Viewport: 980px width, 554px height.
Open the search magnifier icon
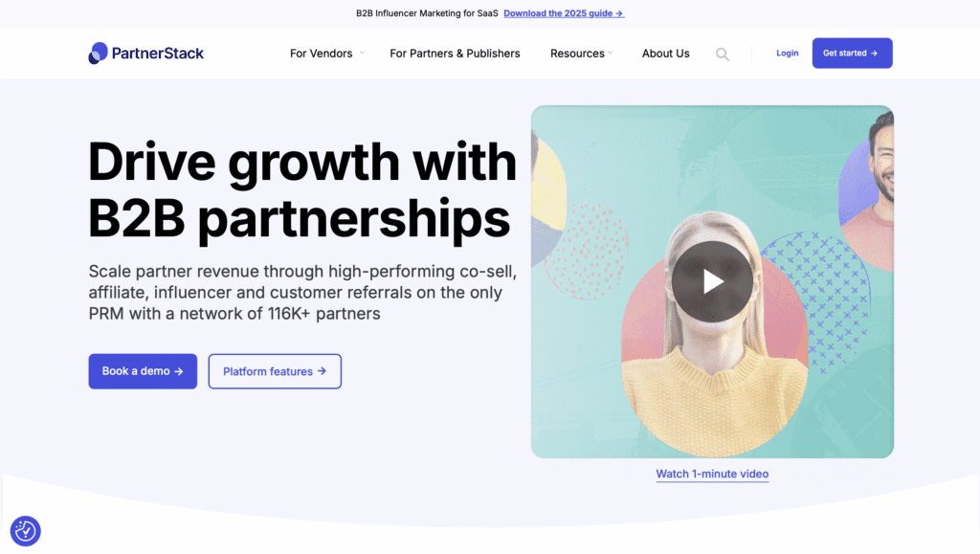pos(723,55)
